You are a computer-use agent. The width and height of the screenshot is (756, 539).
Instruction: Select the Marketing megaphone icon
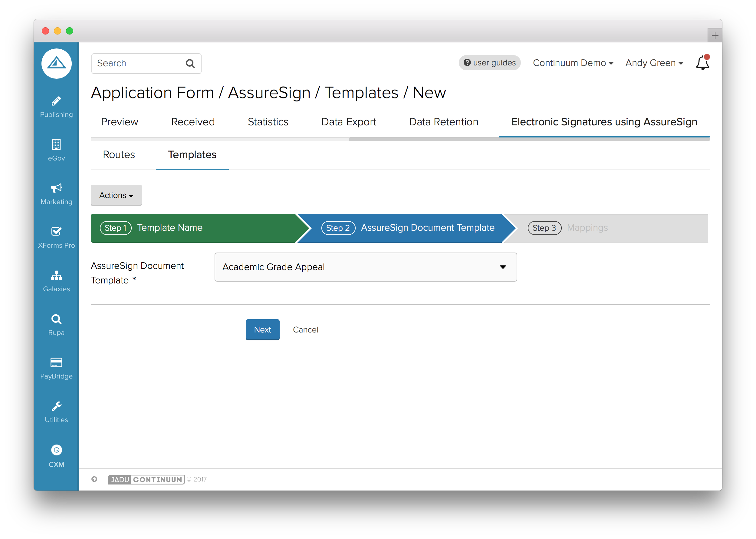(56, 188)
